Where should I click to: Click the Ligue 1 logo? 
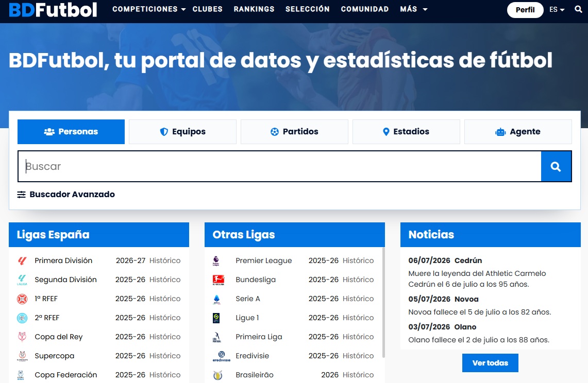coord(216,318)
